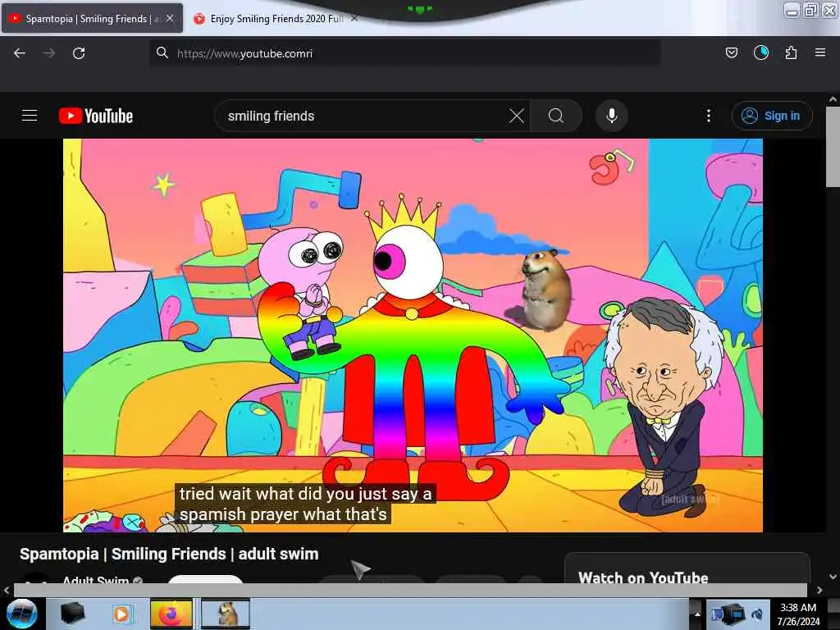
Task: Submit search with magnifier button
Action: pyautogui.click(x=556, y=116)
